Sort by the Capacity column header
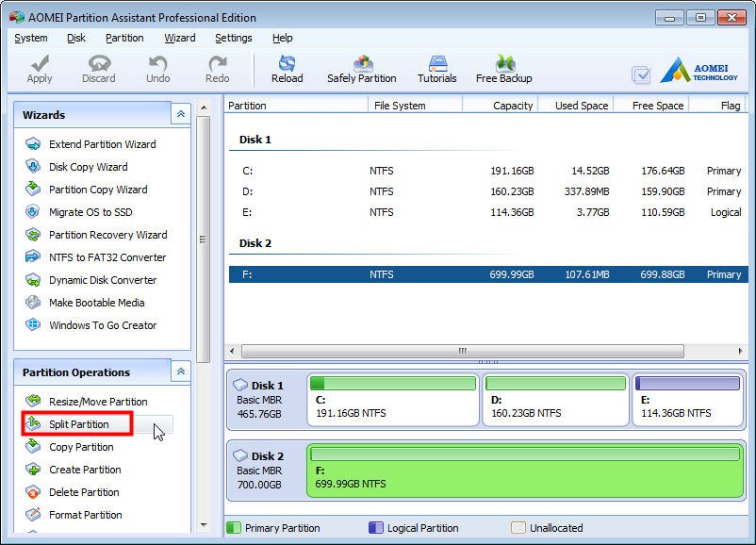 [x=501, y=106]
